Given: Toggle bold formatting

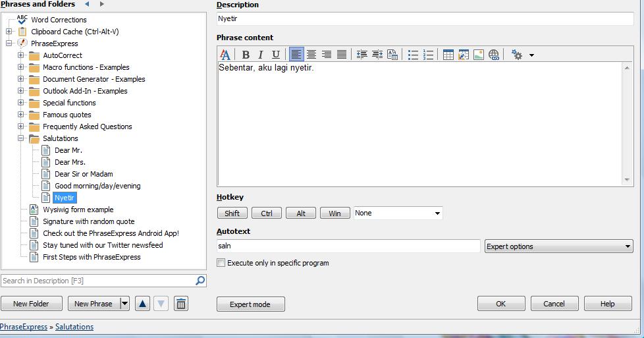Looking at the screenshot, I should pos(246,55).
